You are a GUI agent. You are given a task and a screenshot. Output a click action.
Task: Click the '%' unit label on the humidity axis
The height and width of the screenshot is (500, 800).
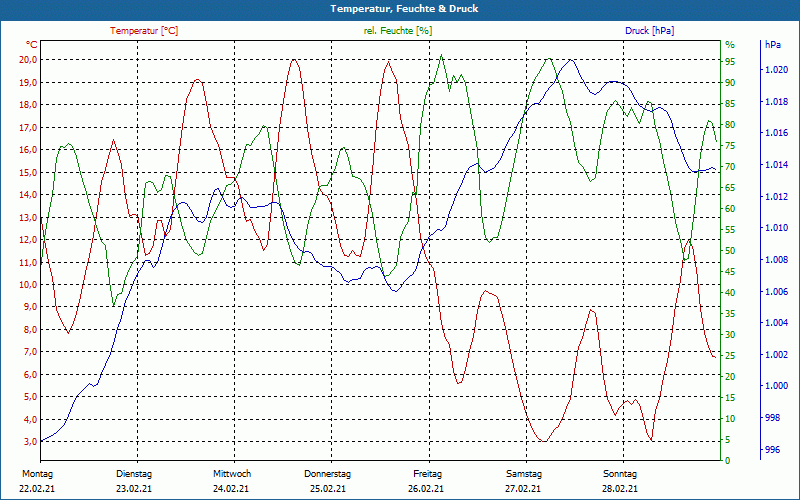(730, 45)
